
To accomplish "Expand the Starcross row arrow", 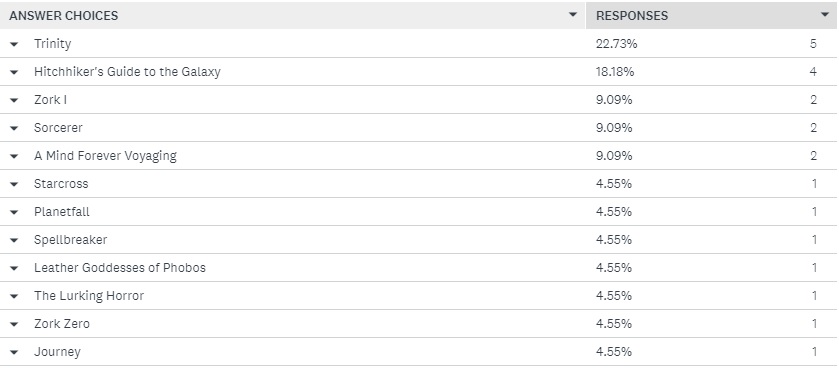I will [x=14, y=184].
